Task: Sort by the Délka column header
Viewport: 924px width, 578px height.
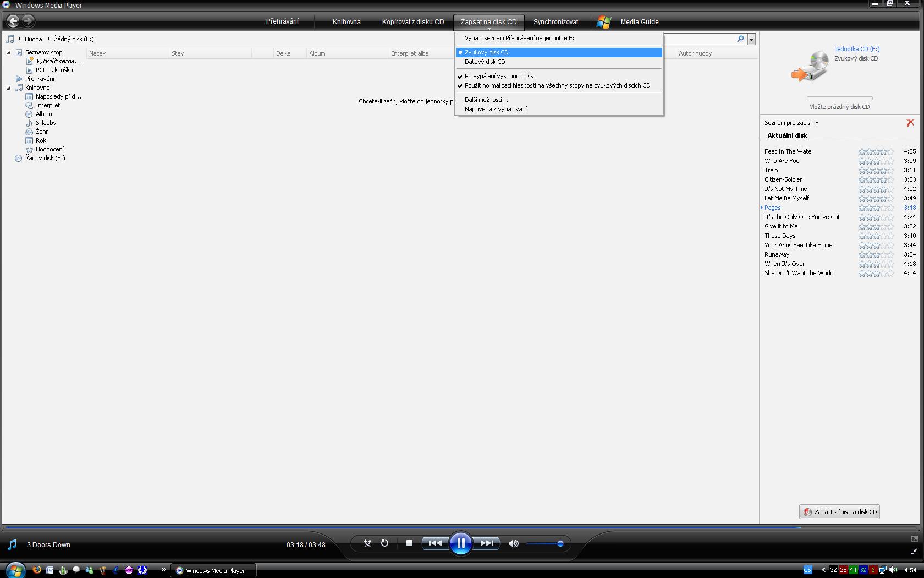Action: coord(290,53)
